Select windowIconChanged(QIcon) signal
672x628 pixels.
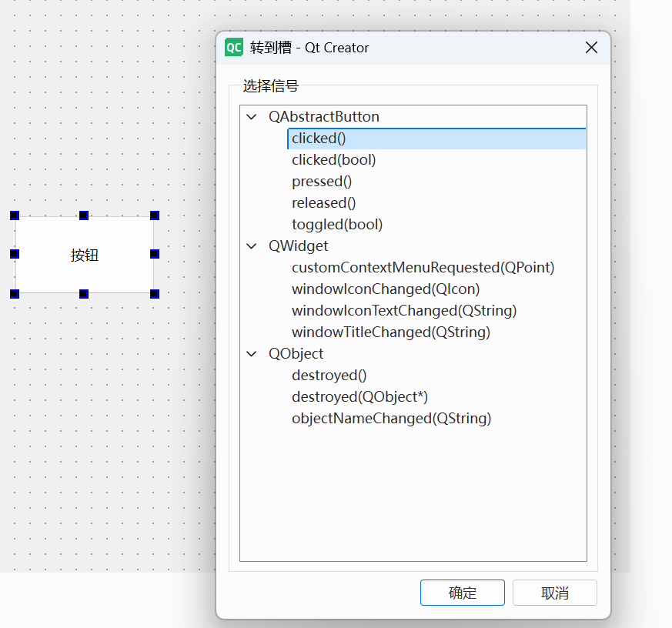[x=386, y=289]
